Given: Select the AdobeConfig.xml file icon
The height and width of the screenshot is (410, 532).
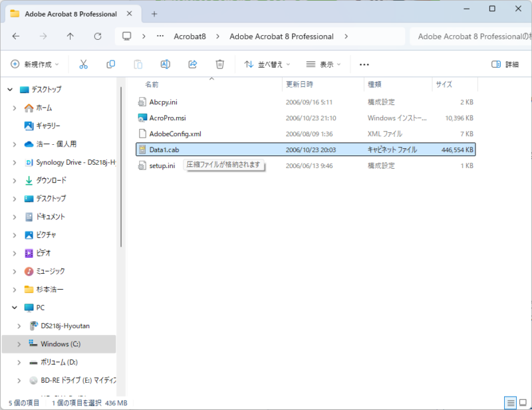Looking at the screenshot, I should tap(142, 134).
